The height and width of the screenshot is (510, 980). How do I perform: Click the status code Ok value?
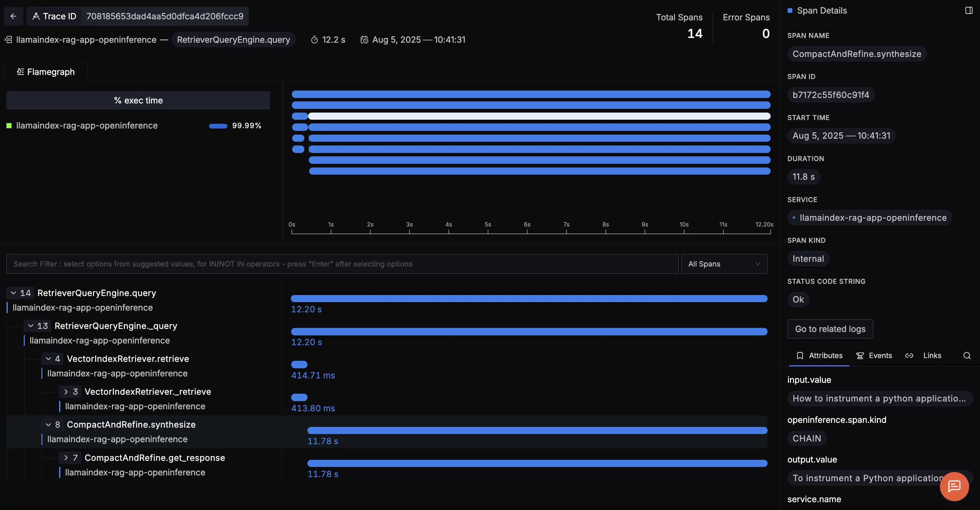point(798,299)
